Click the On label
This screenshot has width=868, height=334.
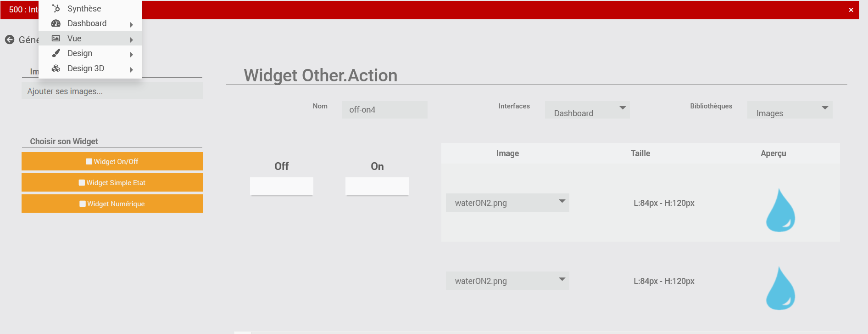point(377,166)
